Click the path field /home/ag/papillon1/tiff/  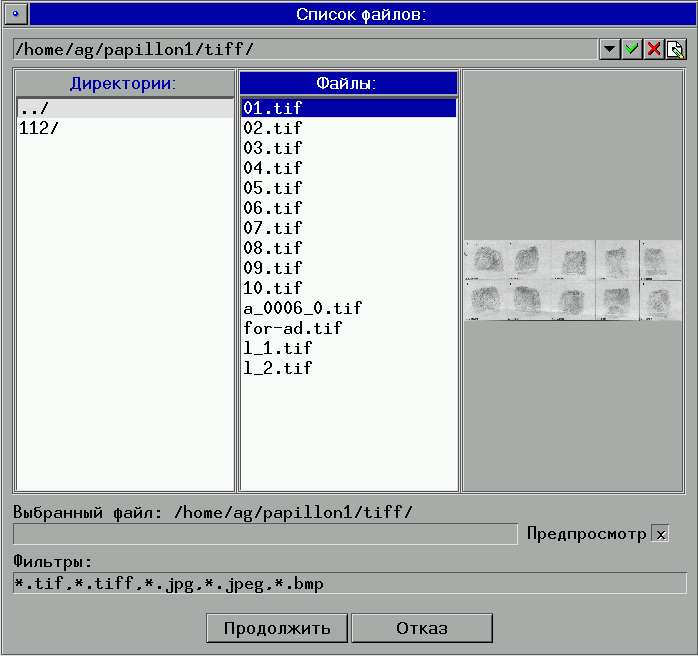pos(305,49)
